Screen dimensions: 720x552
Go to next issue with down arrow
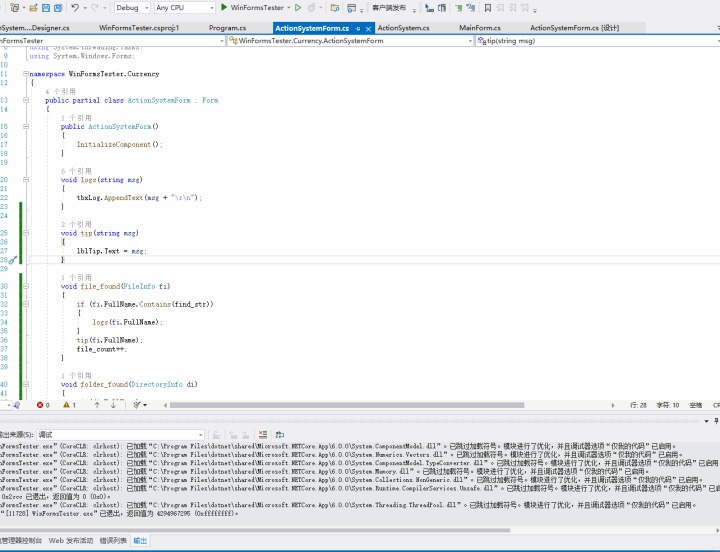(113, 405)
